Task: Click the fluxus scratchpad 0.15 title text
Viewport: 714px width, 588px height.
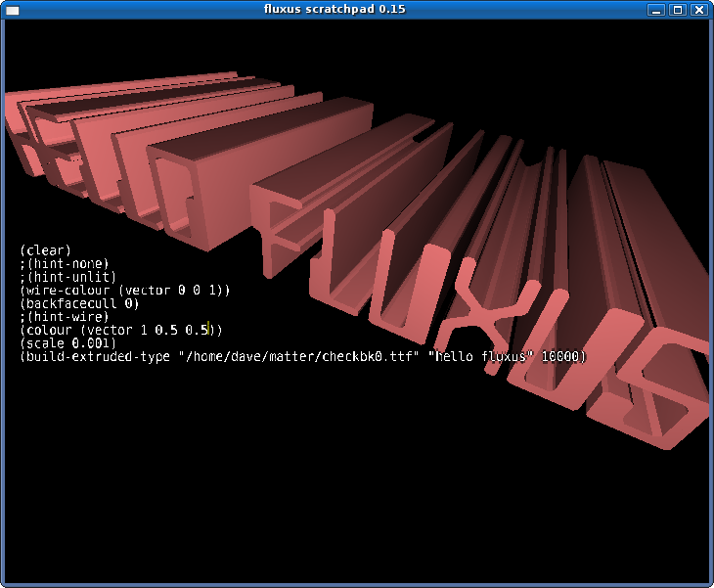Action: point(335,9)
